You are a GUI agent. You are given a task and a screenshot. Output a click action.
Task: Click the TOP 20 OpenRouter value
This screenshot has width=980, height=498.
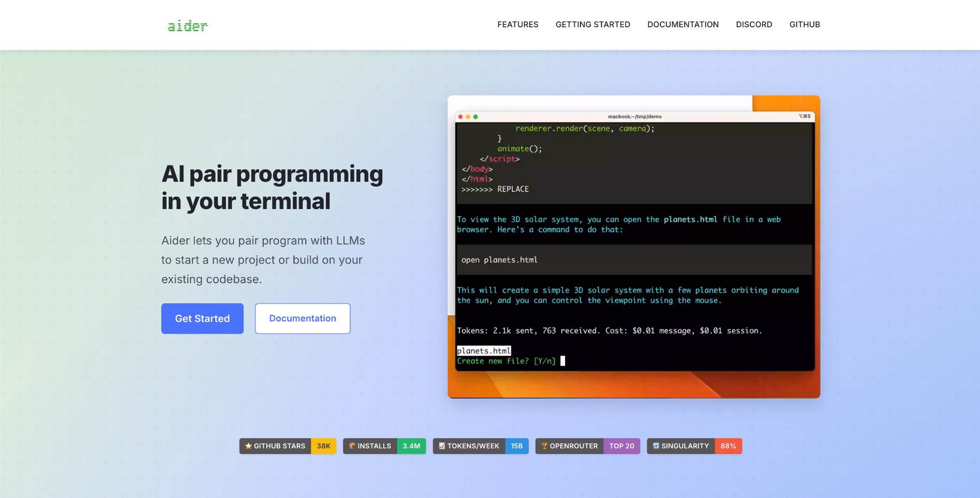pos(622,446)
